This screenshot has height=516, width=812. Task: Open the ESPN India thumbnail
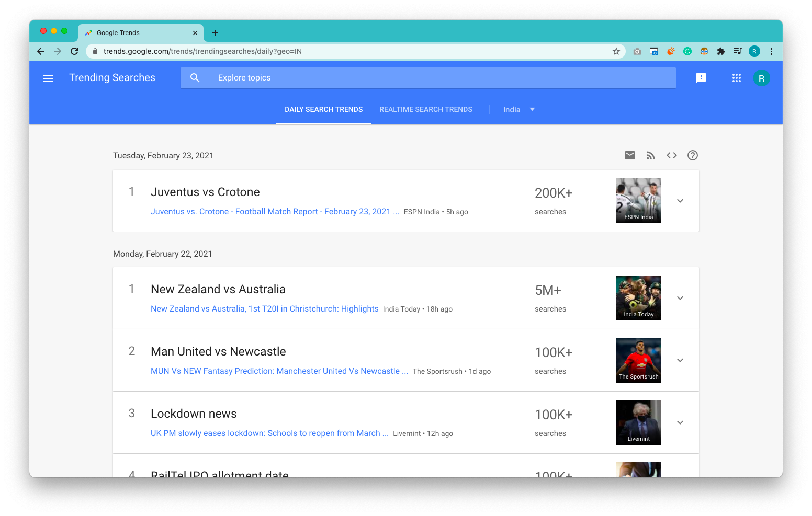639,201
